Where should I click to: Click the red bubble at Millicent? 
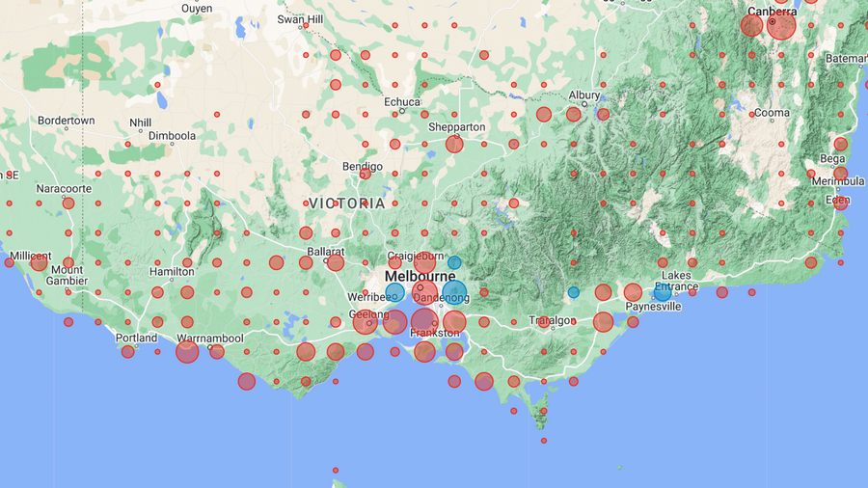pyautogui.click(x=39, y=263)
